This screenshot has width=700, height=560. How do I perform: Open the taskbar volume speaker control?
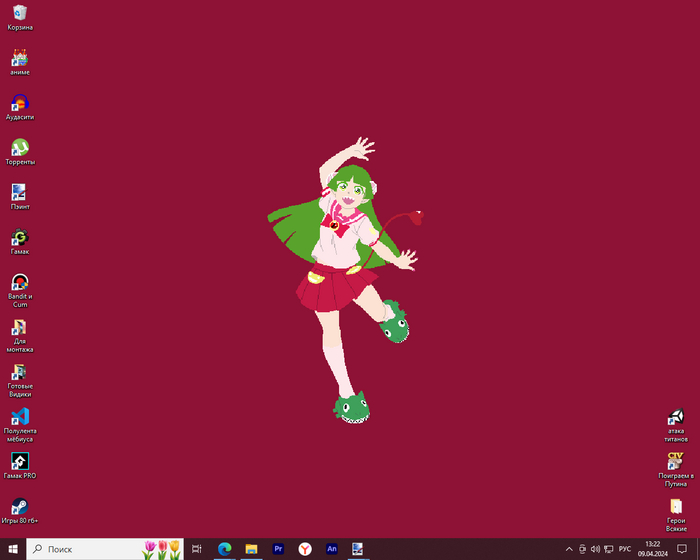595,549
